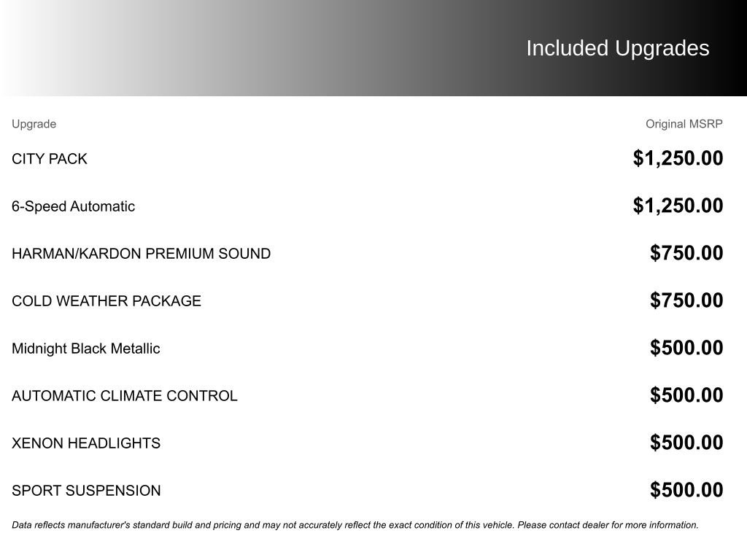Click the price for HARMAN/KARDON PREMIUM SOUND
The image size is (747, 560).
686,253
